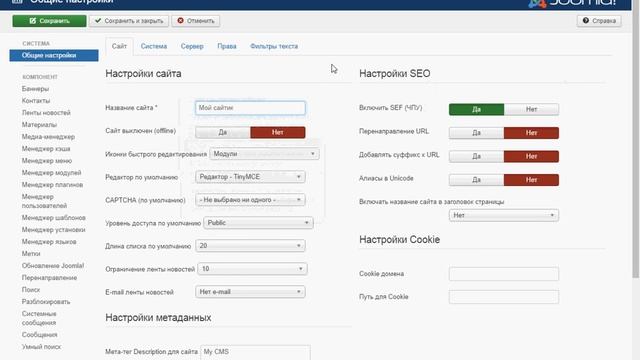
Task: Switch to the Система tab
Action: [154, 46]
